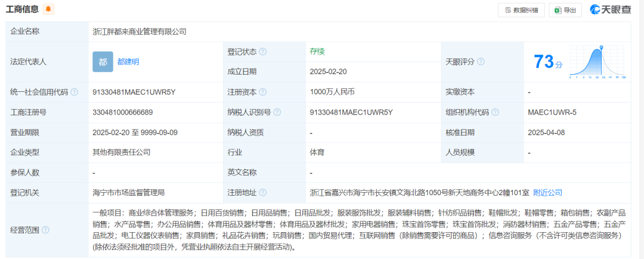
Task: Click the help icon beside 纳税人识别号
Action: [277, 112]
